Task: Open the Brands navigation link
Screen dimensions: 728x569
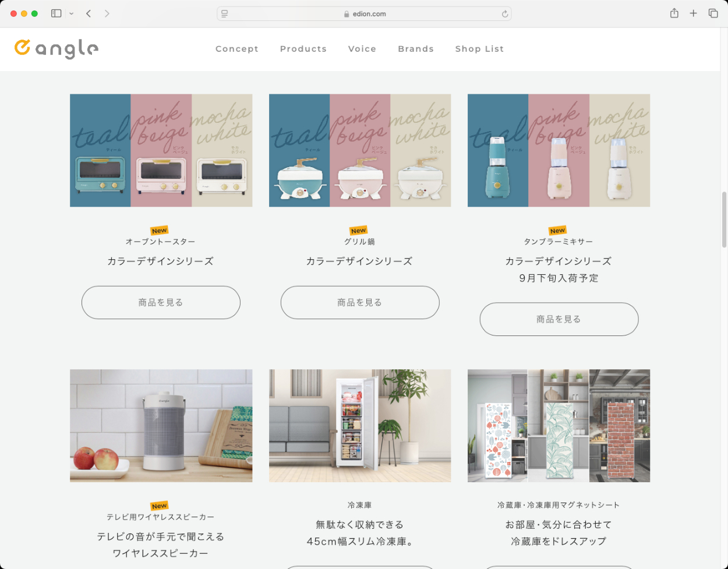Action: 416,49
